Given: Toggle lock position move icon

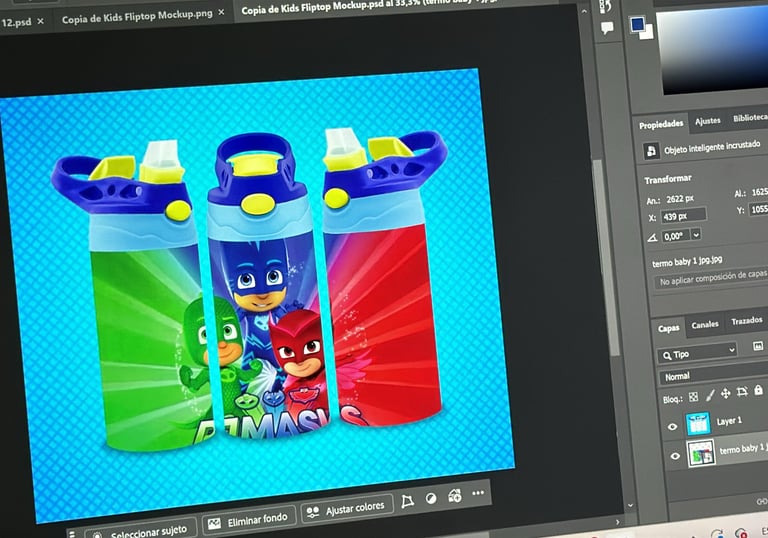Looking at the screenshot, I should pyautogui.click(x=725, y=393).
